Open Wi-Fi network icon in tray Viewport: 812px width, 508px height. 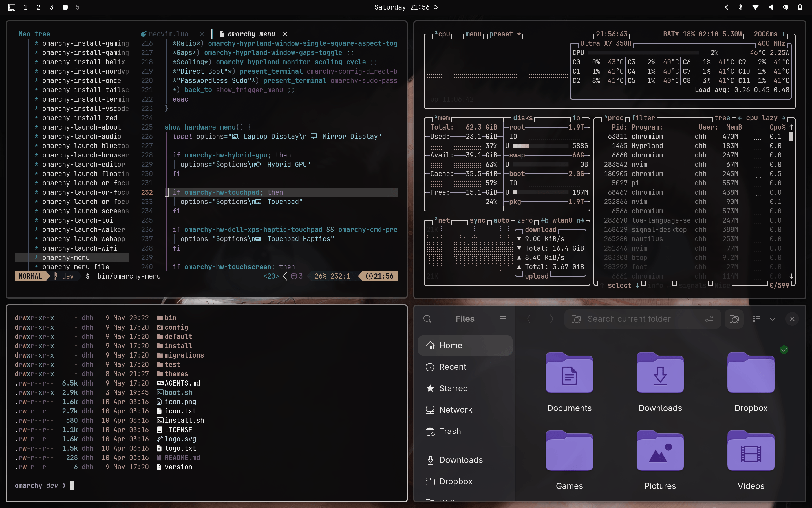755,7
